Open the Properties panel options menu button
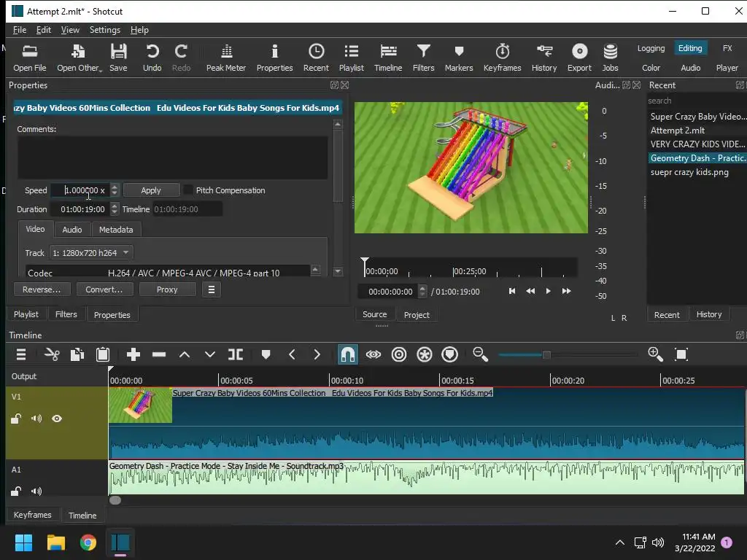The width and height of the screenshot is (747, 560). 212,289
